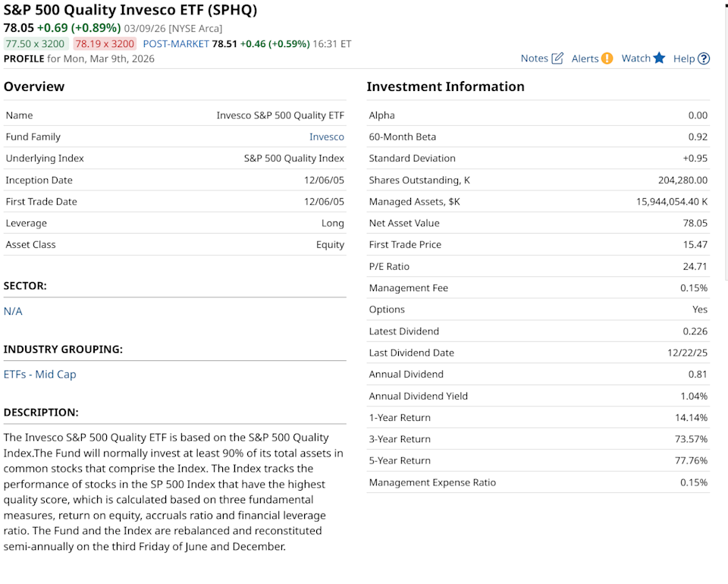Click the red ask box 78.19 x 3200
Screen dimensions: 728x584
(x=105, y=44)
